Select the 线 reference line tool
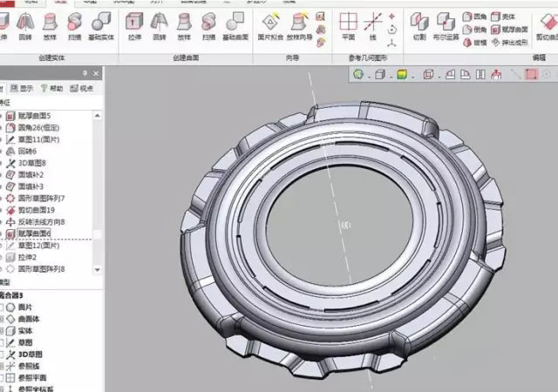Image resolution: width=558 pixels, height=392 pixels. 373,24
